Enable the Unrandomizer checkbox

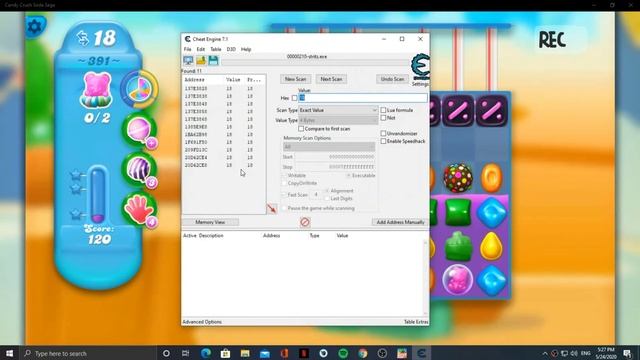click(383, 133)
